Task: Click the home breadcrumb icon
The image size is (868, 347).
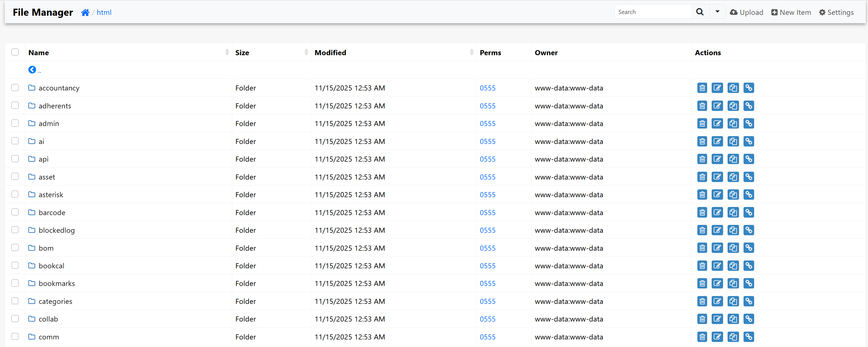Action: click(85, 13)
